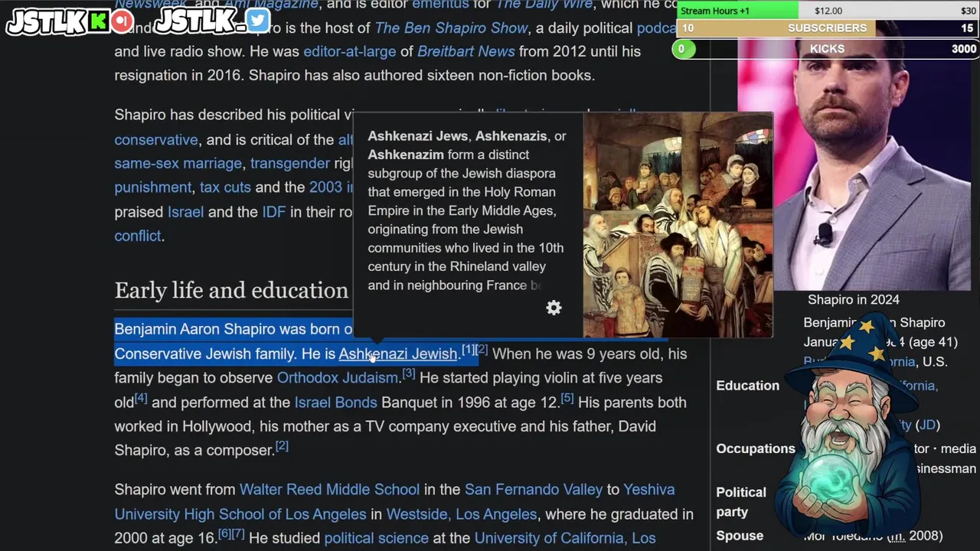
Task: Open the Ashkenazi Jewish link
Action: point(398,354)
